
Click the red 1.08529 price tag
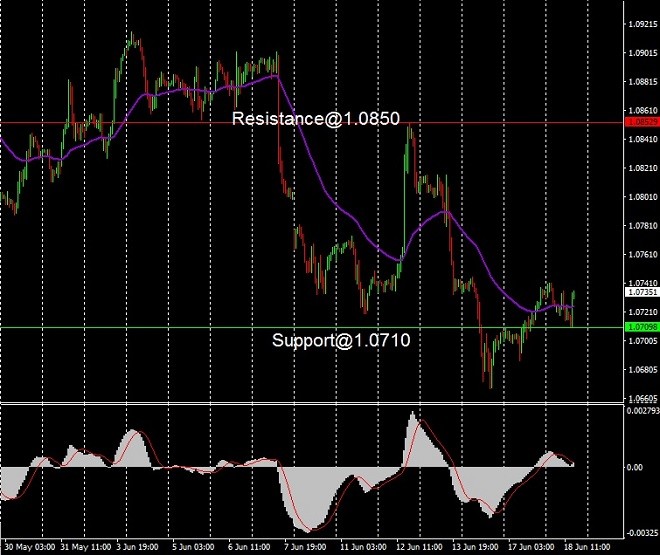[x=642, y=122]
